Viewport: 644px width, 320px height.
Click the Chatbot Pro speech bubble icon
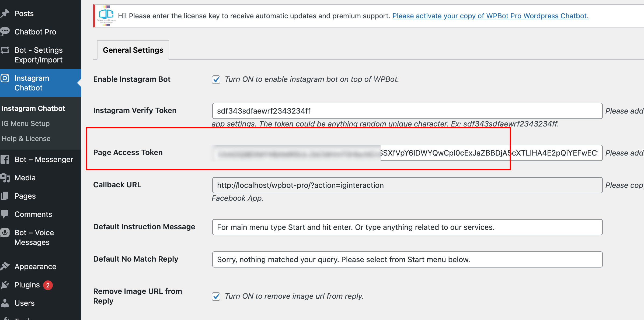tap(5, 31)
